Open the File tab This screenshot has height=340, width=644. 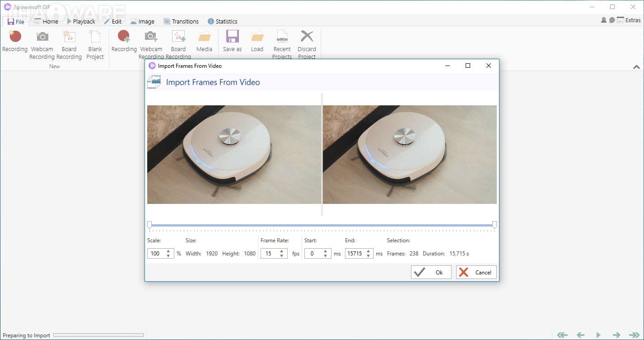point(16,21)
